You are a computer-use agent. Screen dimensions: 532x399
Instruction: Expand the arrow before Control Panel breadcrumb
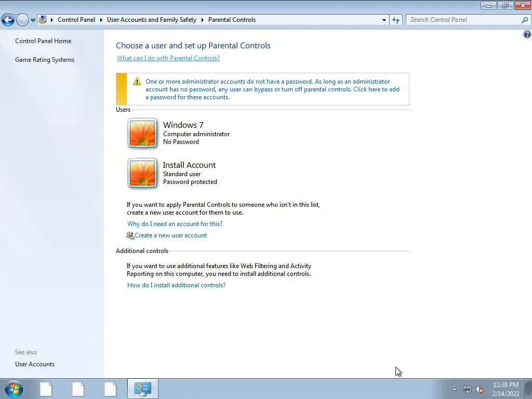coord(52,20)
